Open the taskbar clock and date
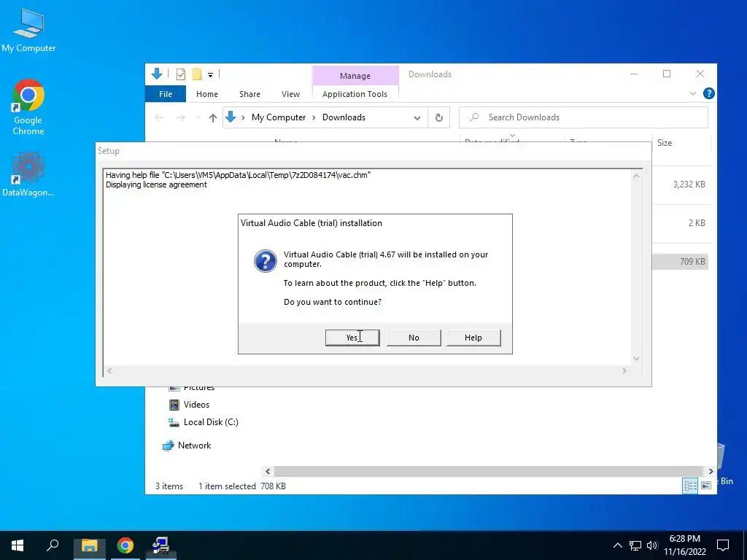 tap(684, 545)
